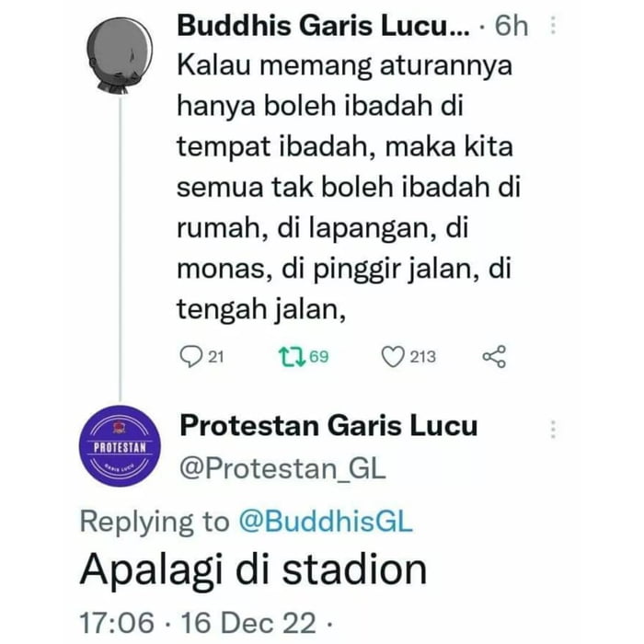This screenshot has width=644, height=644.
Task: Open the purple Protestan profile avatar
Action: click(121, 448)
